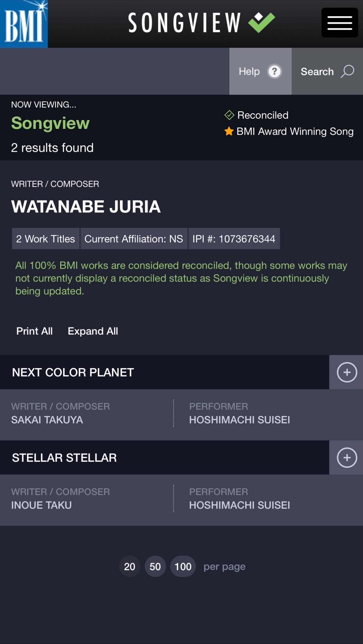Click Expand All
The height and width of the screenshot is (644, 363).
click(93, 331)
